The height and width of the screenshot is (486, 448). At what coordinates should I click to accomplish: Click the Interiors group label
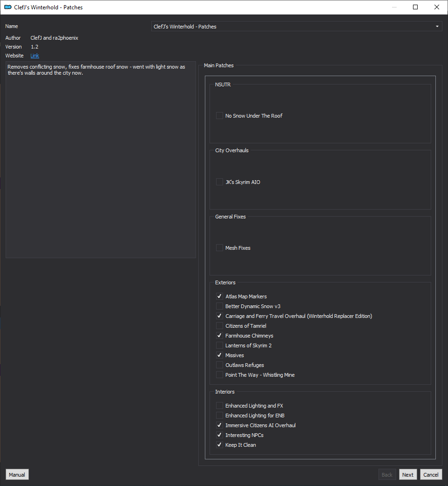pos(224,392)
